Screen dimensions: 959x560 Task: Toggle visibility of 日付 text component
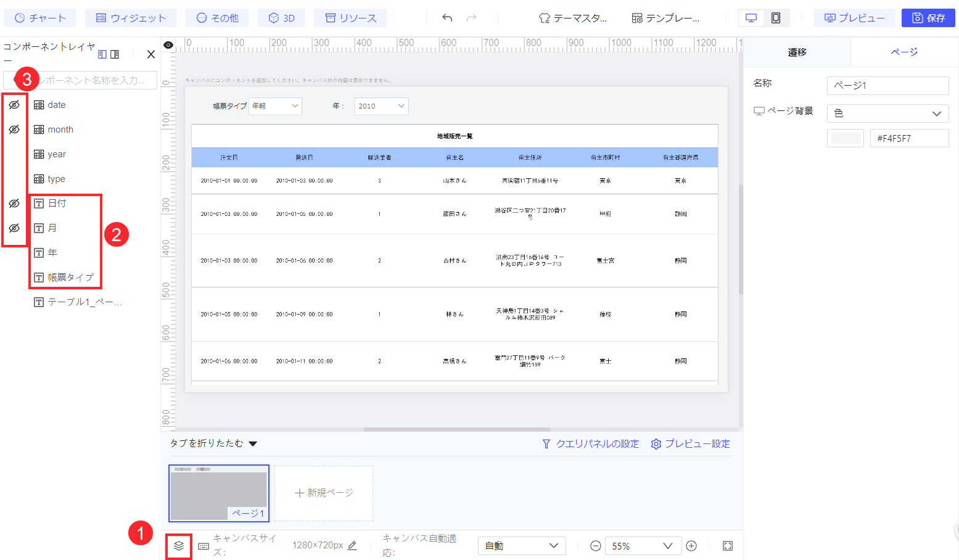click(14, 204)
